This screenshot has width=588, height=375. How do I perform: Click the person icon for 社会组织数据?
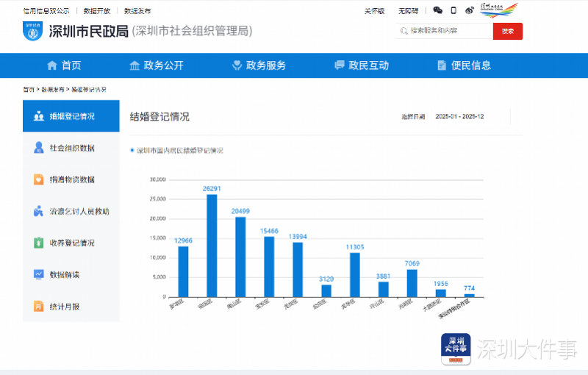39,147
